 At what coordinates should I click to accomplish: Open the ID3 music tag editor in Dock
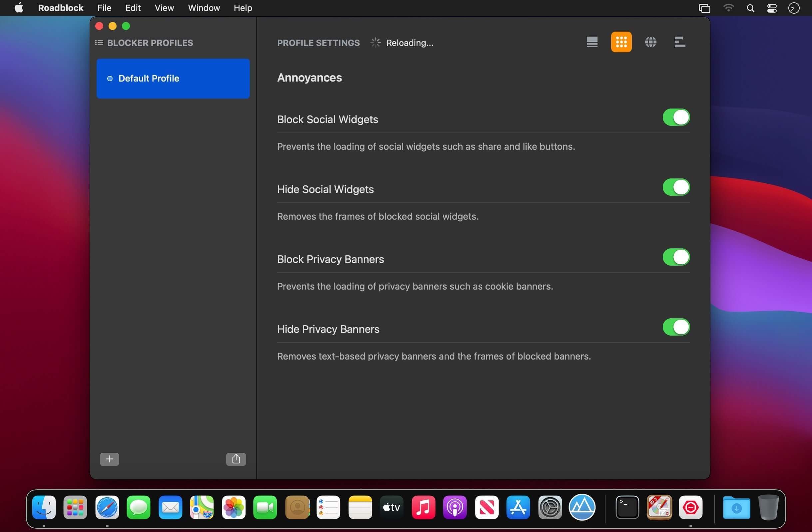(659, 507)
